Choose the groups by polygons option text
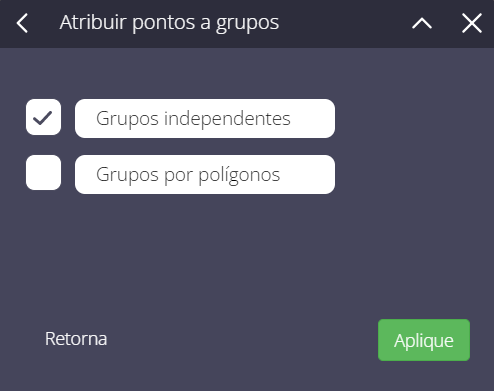This screenshot has width=494, height=391. 188,175
